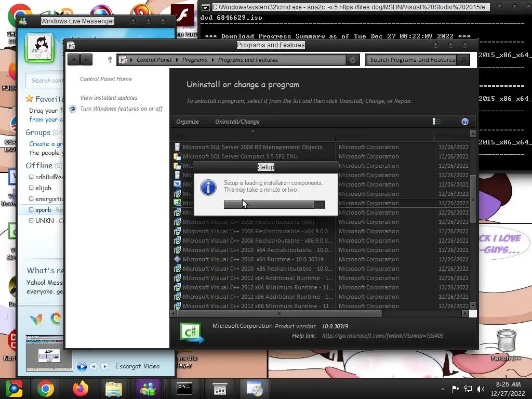Image resolution: width=532 pixels, height=399 pixels.
Task: Switch to cmd.exe window from taskbar
Action: coord(184,389)
